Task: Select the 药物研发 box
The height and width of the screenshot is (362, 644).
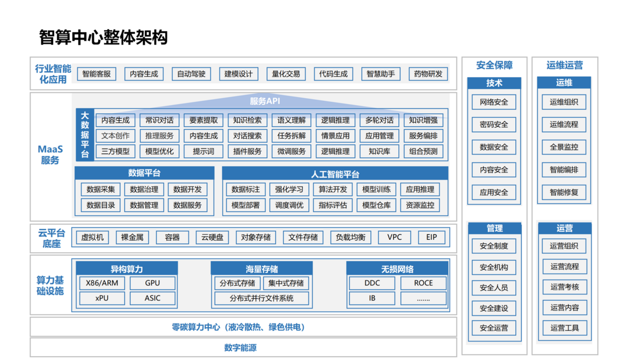Action: [x=428, y=74]
